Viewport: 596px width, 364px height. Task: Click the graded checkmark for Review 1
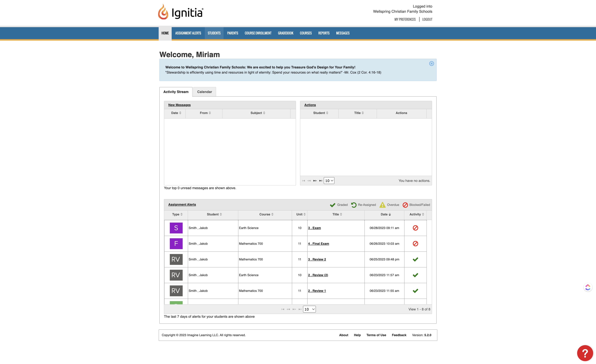415,291
